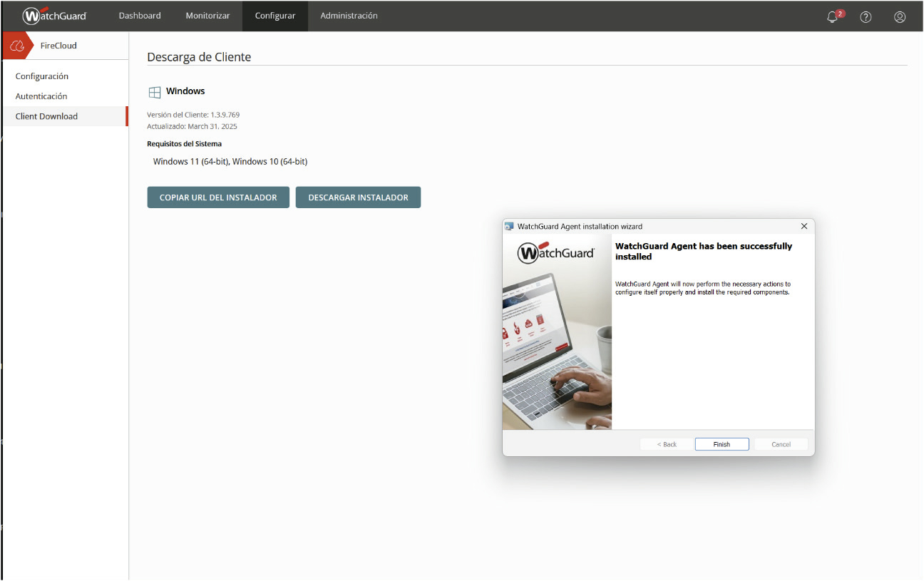Select Configuración in the sidebar
This screenshot has width=924, height=581.
pyautogui.click(x=42, y=76)
